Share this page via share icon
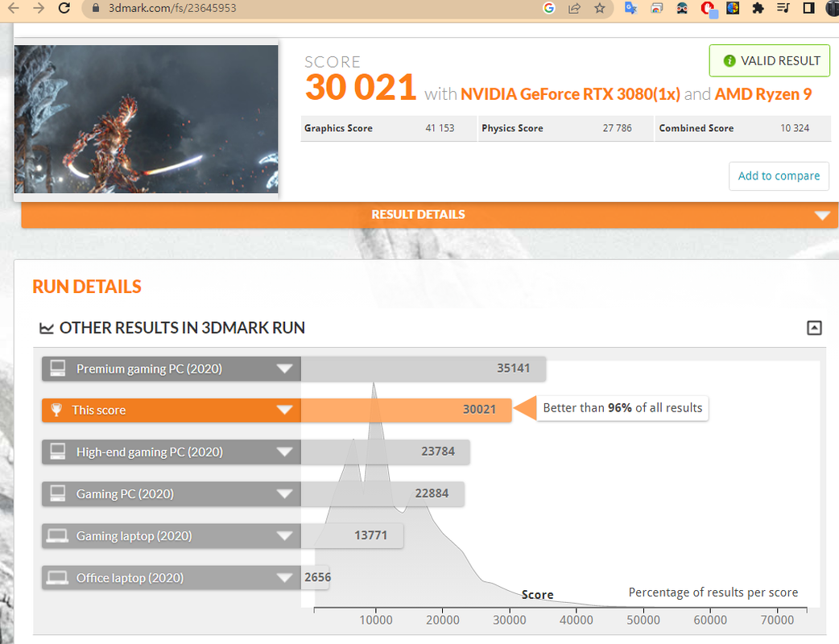This screenshot has width=839, height=644. tap(574, 8)
